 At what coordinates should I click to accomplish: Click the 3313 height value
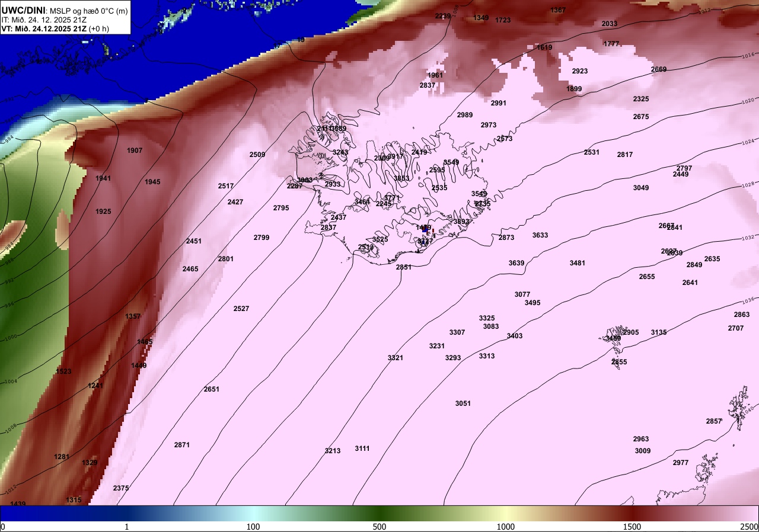[487, 356]
